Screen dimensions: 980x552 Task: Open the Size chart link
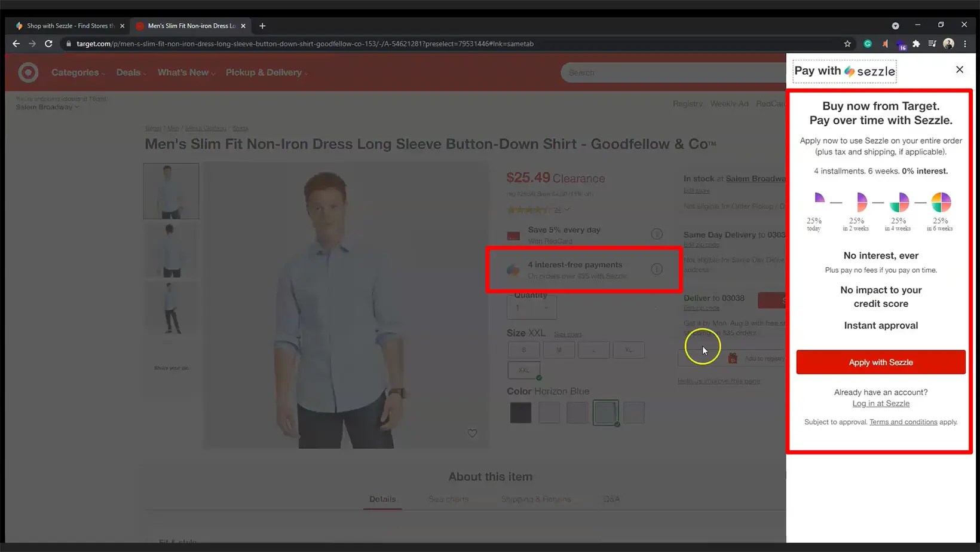(568, 334)
